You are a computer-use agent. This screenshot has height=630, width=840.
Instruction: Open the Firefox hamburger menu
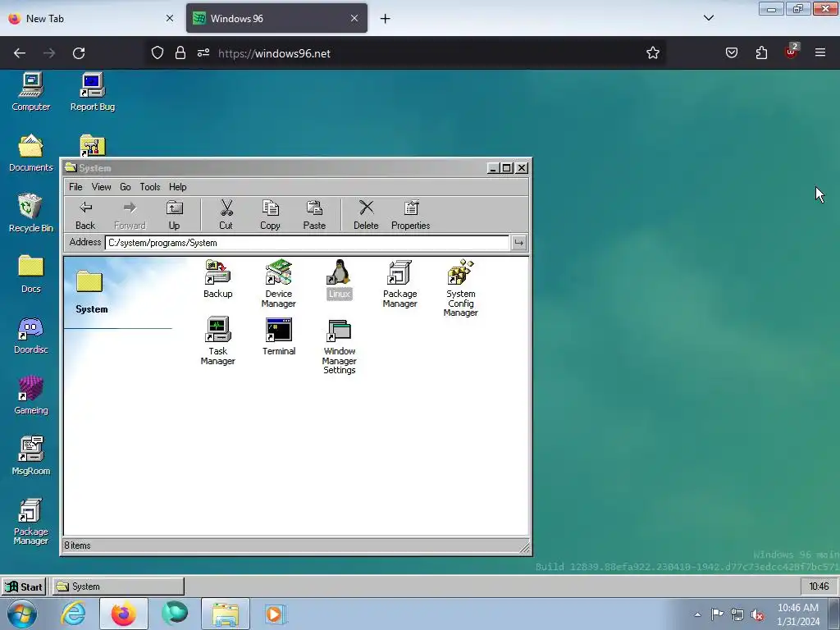pos(820,52)
